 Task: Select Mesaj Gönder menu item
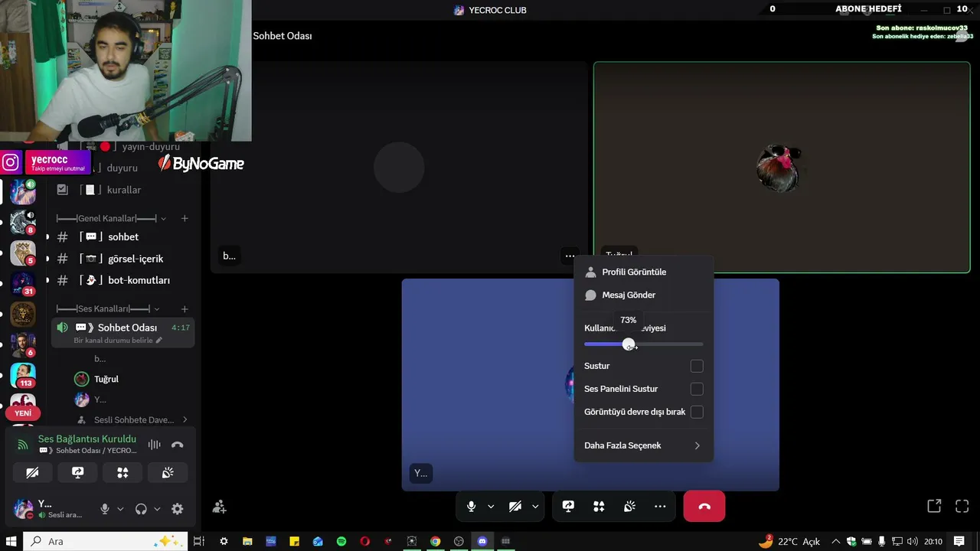[x=643, y=295]
